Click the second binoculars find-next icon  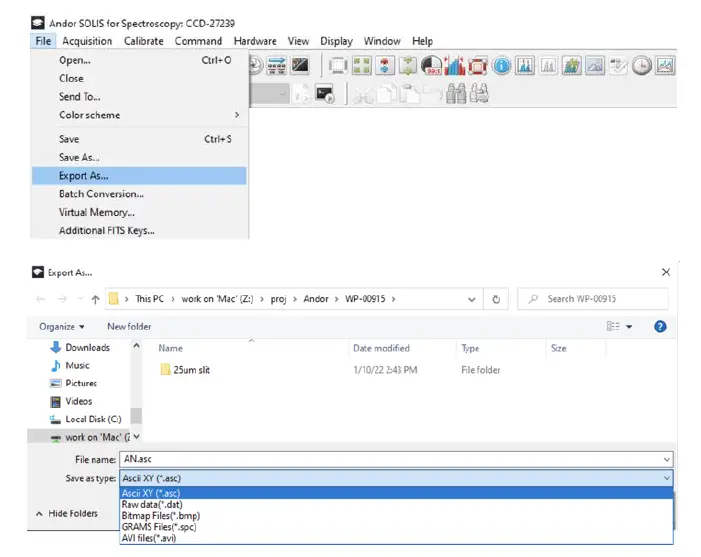pos(478,93)
